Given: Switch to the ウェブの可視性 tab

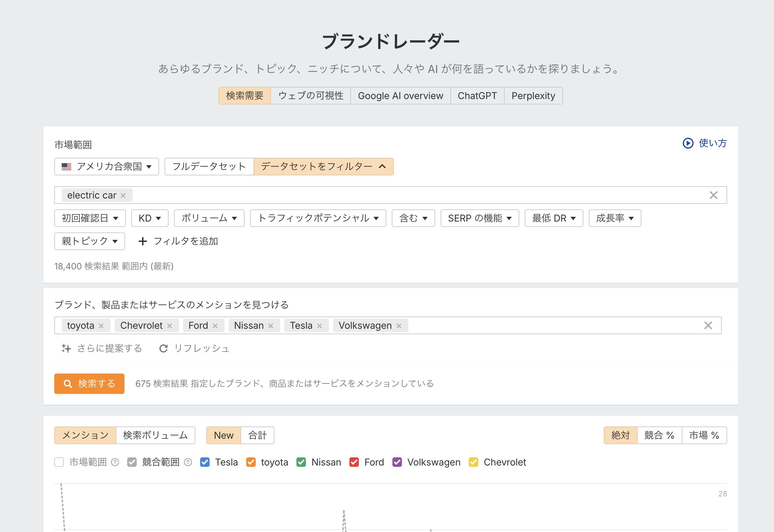Looking at the screenshot, I should click(311, 96).
